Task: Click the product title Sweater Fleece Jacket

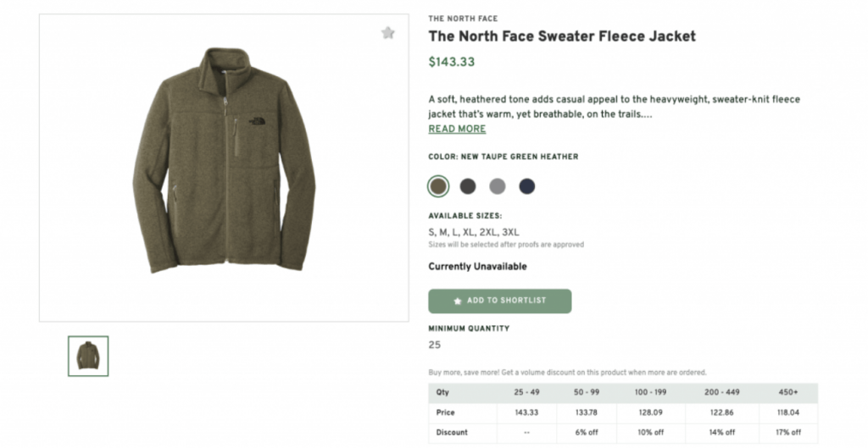Action: pos(562,36)
